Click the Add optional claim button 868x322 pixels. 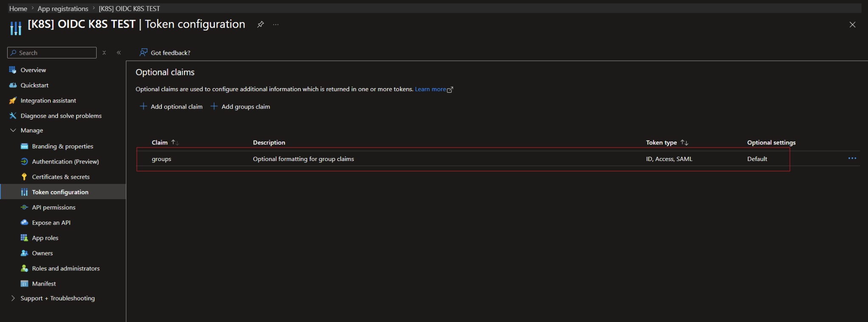[171, 106]
